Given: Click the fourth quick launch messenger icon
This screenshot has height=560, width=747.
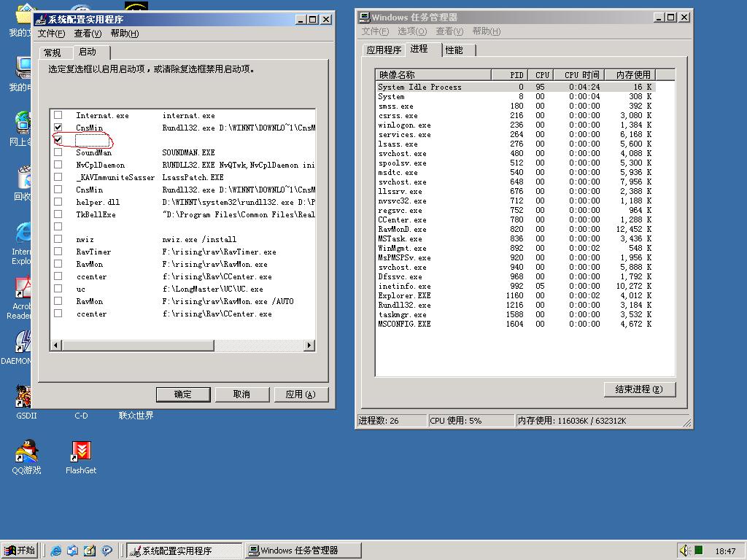Looking at the screenshot, I should tap(107, 551).
